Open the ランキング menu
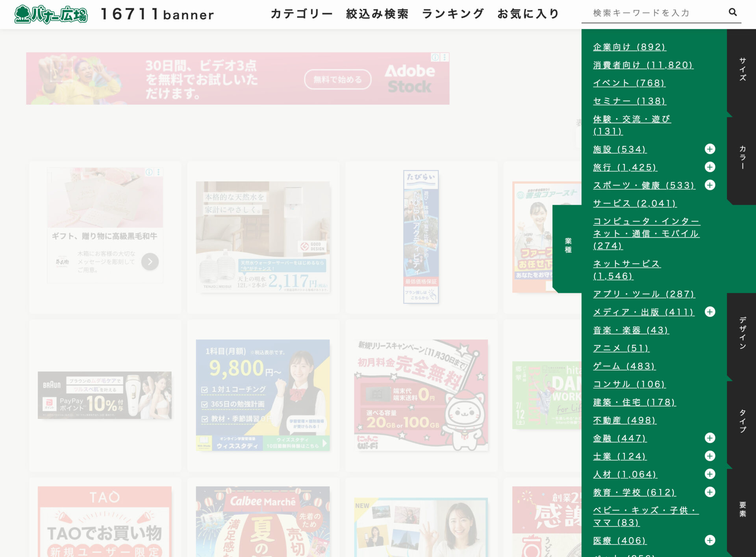756x557 pixels. coord(453,14)
